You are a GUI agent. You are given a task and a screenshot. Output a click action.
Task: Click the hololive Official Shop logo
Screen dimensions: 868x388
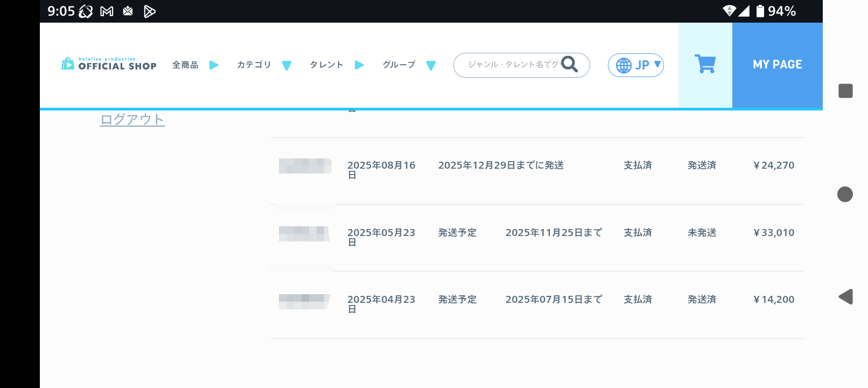(109, 64)
